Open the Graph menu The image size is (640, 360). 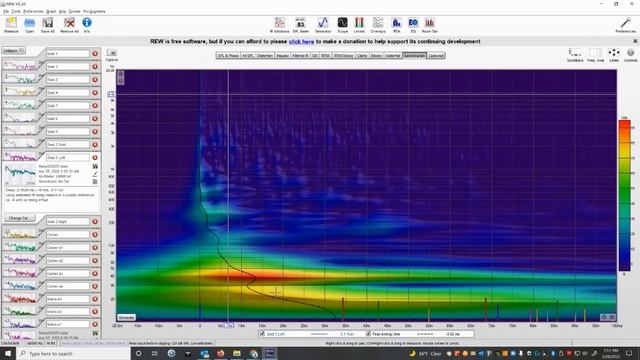pos(51,11)
